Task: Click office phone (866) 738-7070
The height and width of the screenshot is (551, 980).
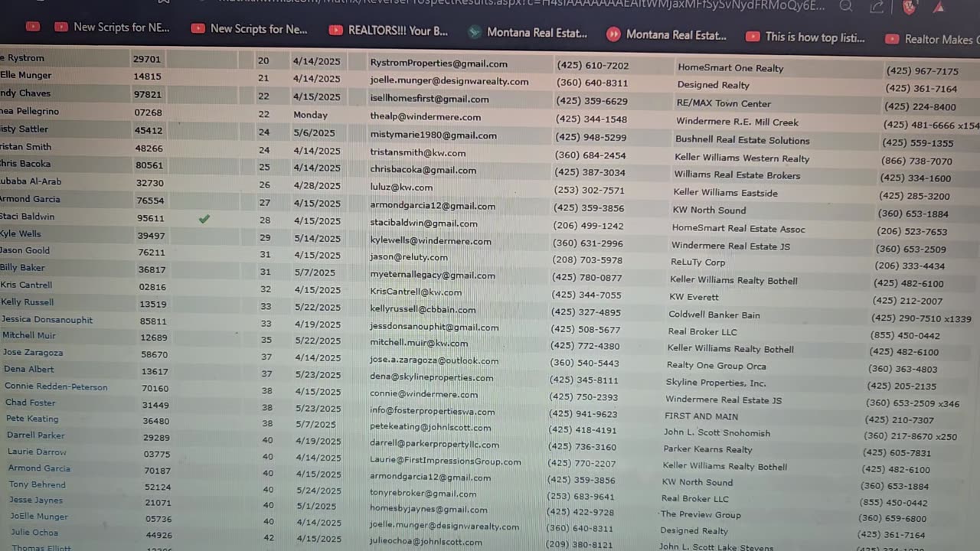Action: [917, 161]
